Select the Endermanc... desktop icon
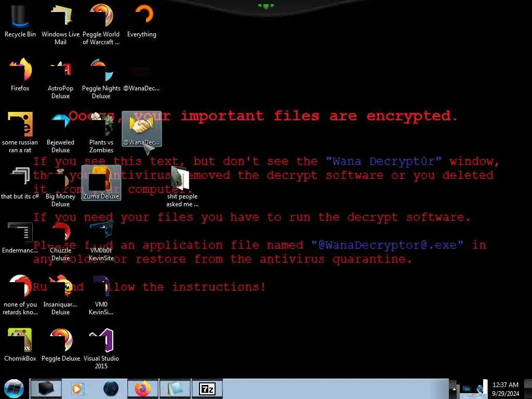Viewport: 532px width, 399px height. coord(20,237)
